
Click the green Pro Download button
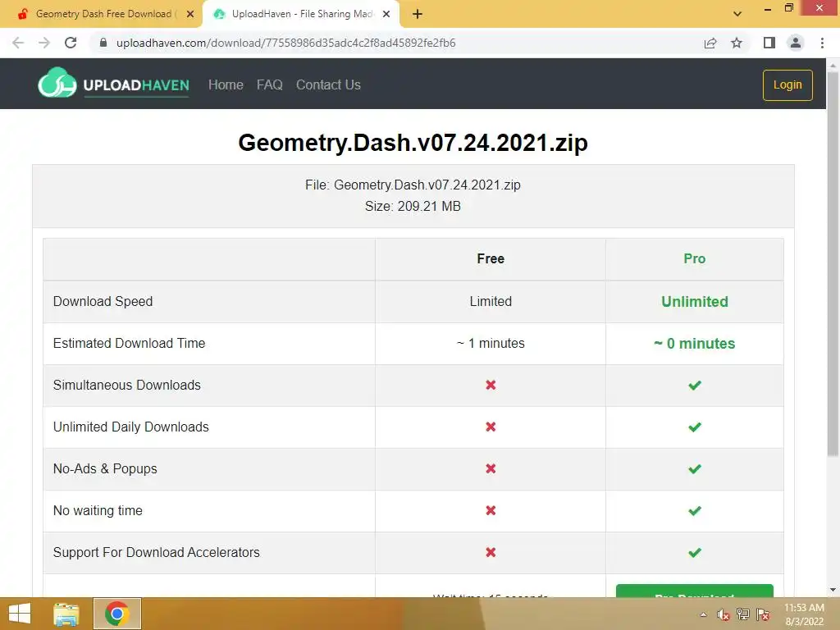(694, 591)
